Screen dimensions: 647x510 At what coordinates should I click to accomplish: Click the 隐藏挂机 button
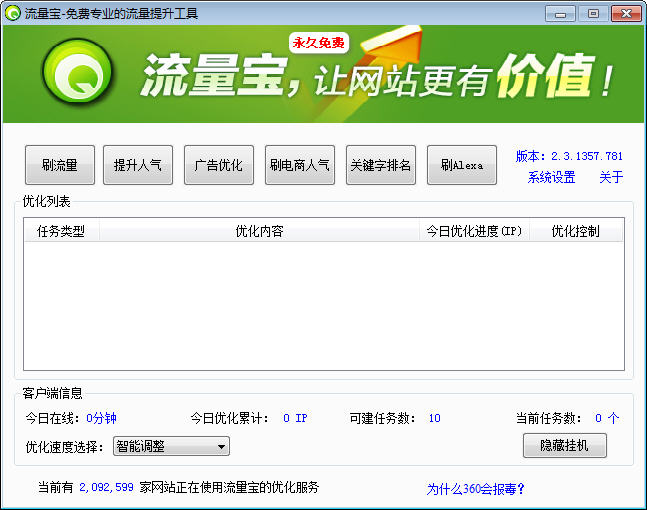564,445
